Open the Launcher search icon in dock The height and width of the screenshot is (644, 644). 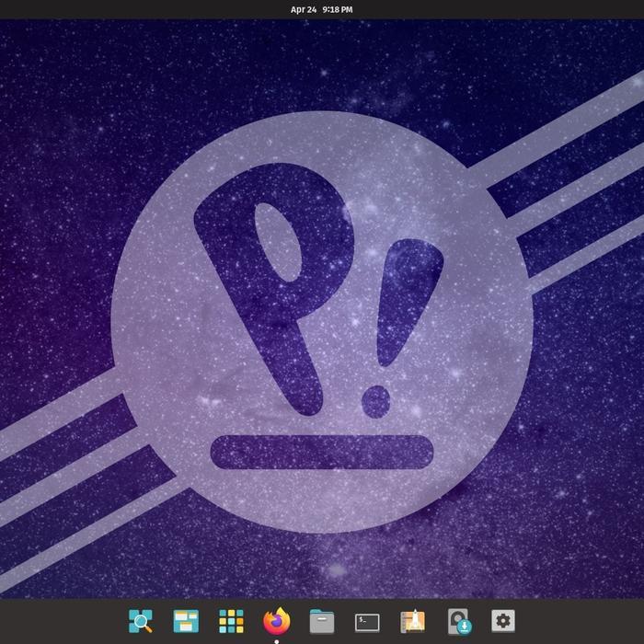(x=141, y=621)
